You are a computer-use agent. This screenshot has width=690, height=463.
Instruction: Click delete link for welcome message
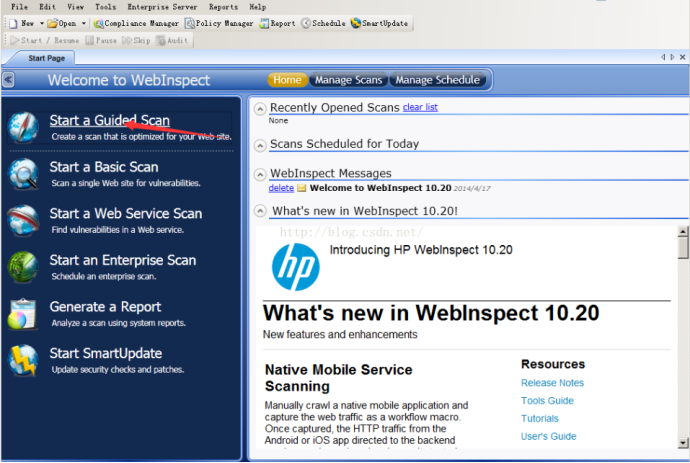[281, 188]
